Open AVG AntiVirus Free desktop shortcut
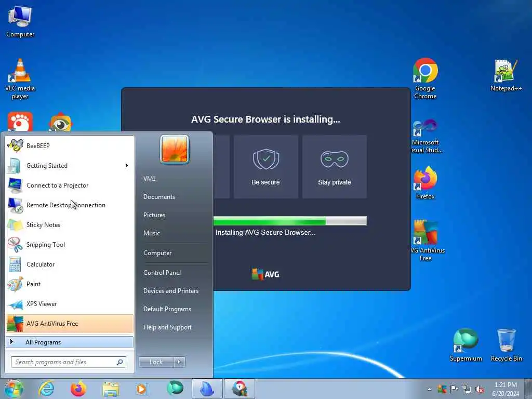Viewport: 532px width, 399px height. point(426,240)
